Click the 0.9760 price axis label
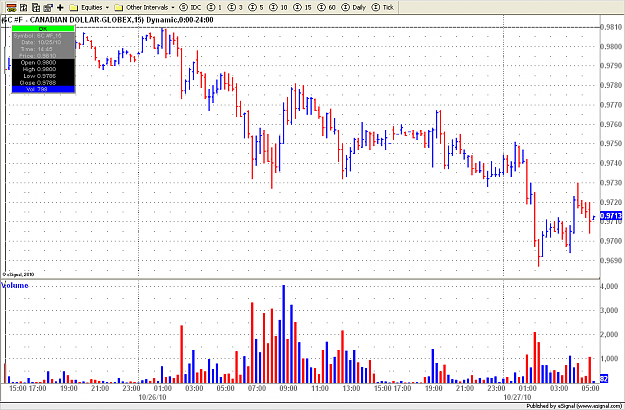Screen dimensions: 625x410 pos(610,124)
